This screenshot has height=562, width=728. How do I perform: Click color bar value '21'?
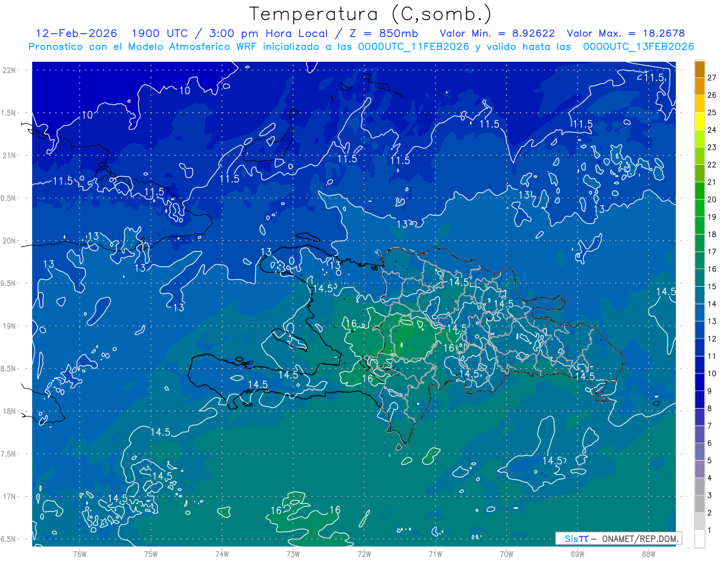point(712,182)
